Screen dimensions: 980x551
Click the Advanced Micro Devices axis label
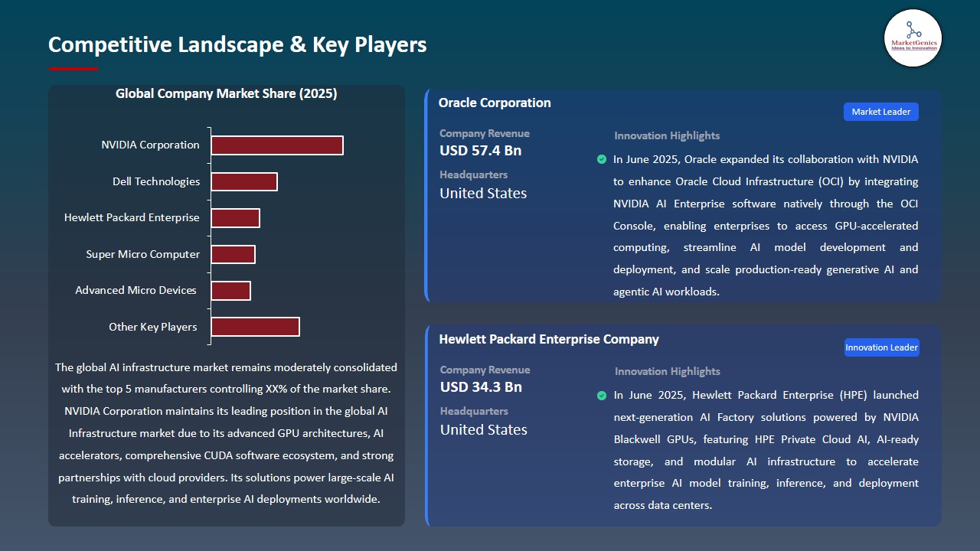(x=136, y=290)
